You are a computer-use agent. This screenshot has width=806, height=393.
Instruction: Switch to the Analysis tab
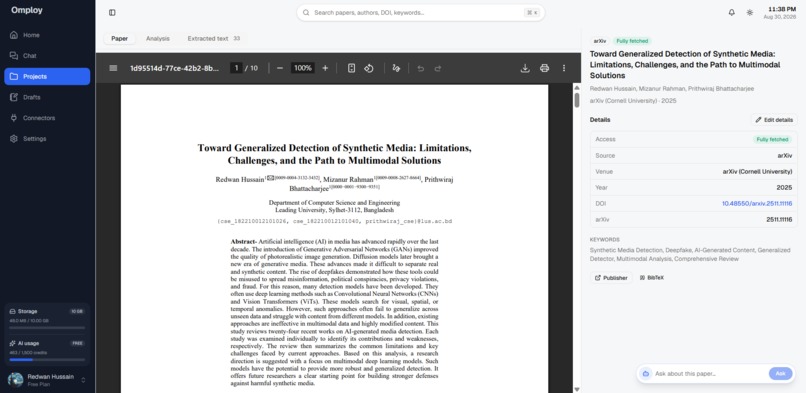tap(157, 39)
